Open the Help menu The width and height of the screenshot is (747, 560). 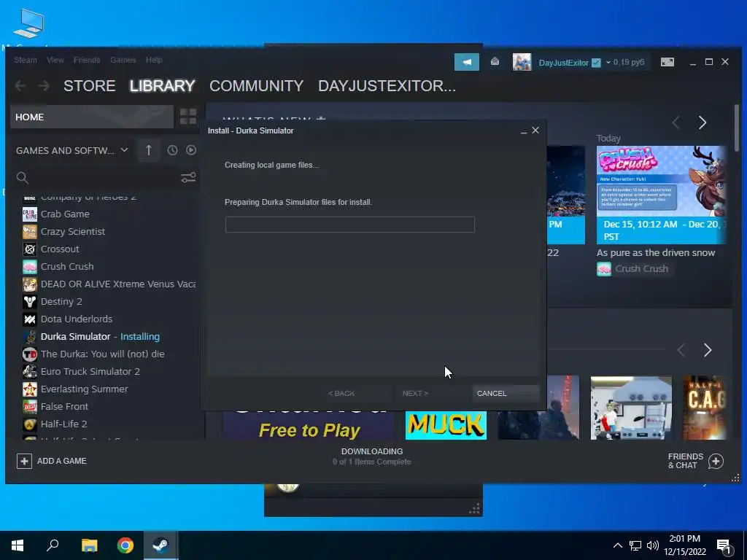(x=154, y=60)
